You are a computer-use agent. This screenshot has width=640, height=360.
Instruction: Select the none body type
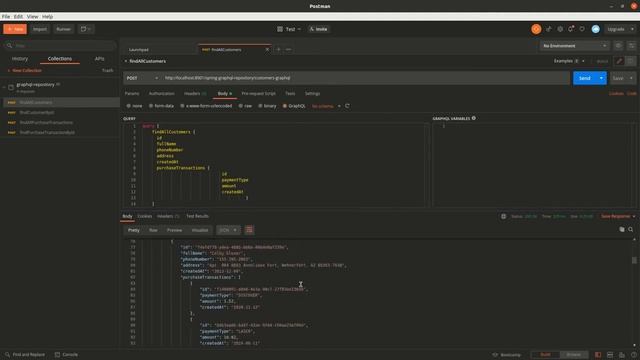coord(134,106)
